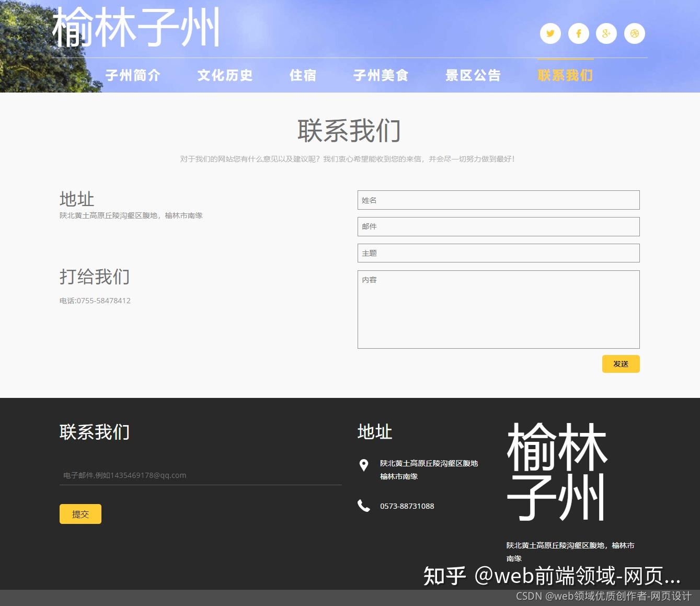Click the phone icon next to 0573-88731088
This screenshot has width=700, height=606.
click(x=363, y=506)
